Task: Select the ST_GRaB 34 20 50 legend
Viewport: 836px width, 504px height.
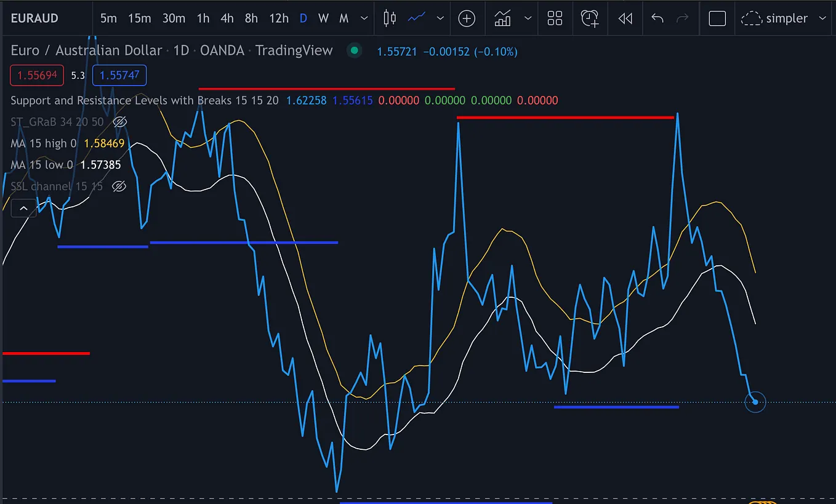Action: 57,122
